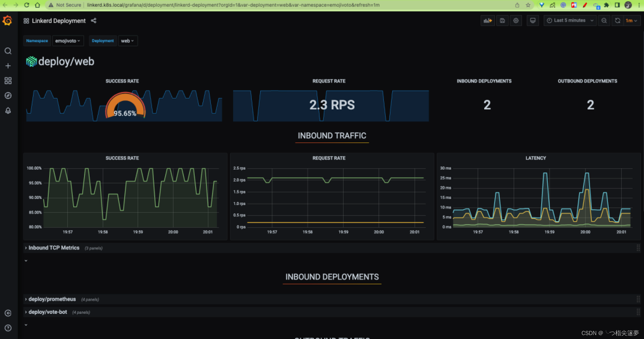This screenshot has width=644, height=339.
Task: Click the Add panel toolbar icon
Action: click(x=488, y=21)
